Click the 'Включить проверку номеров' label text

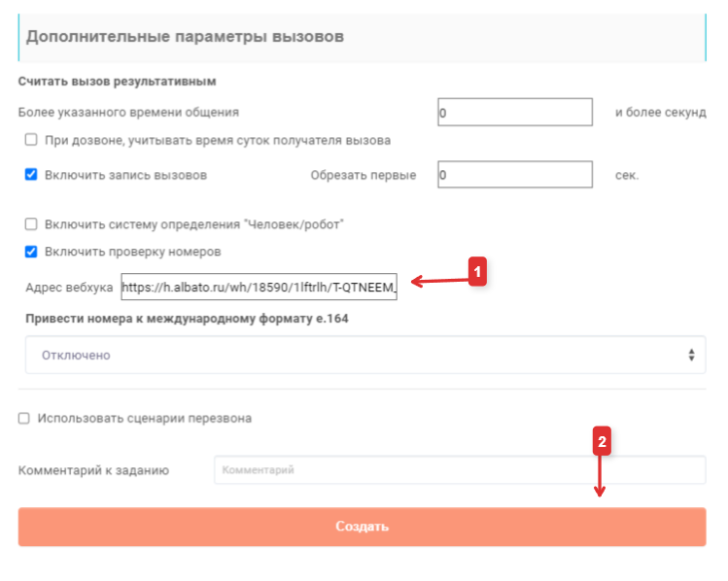[x=133, y=252]
